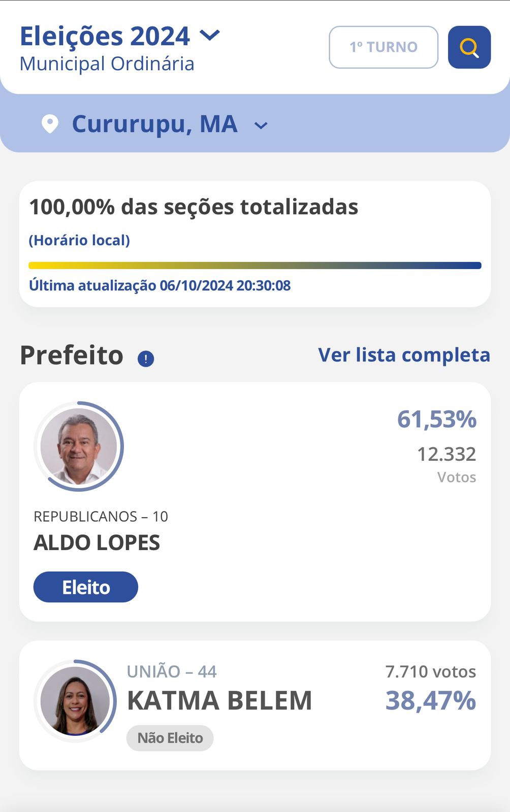The image size is (510, 812).
Task: Click the Prefeito info exclamation icon
Action: click(146, 359)
